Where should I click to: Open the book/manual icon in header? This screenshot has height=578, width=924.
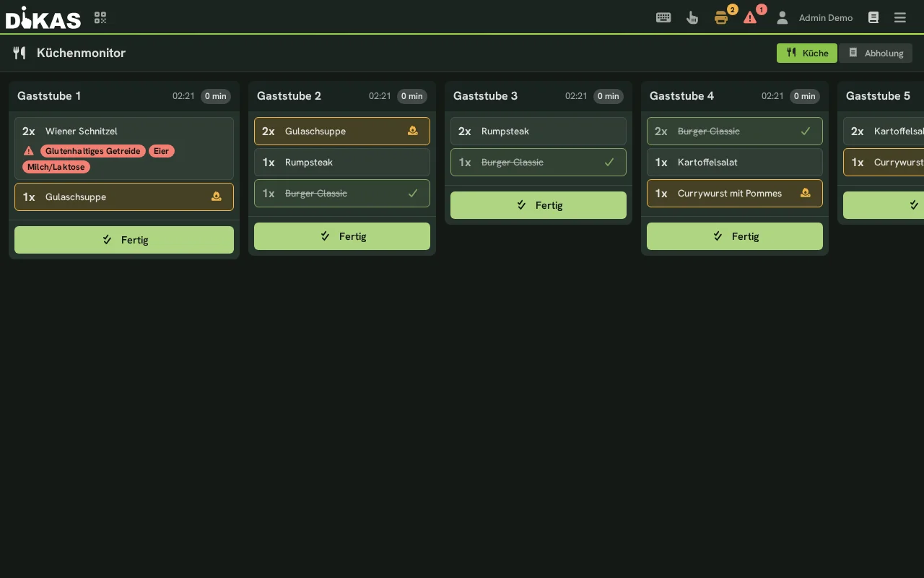click(873, 17)
